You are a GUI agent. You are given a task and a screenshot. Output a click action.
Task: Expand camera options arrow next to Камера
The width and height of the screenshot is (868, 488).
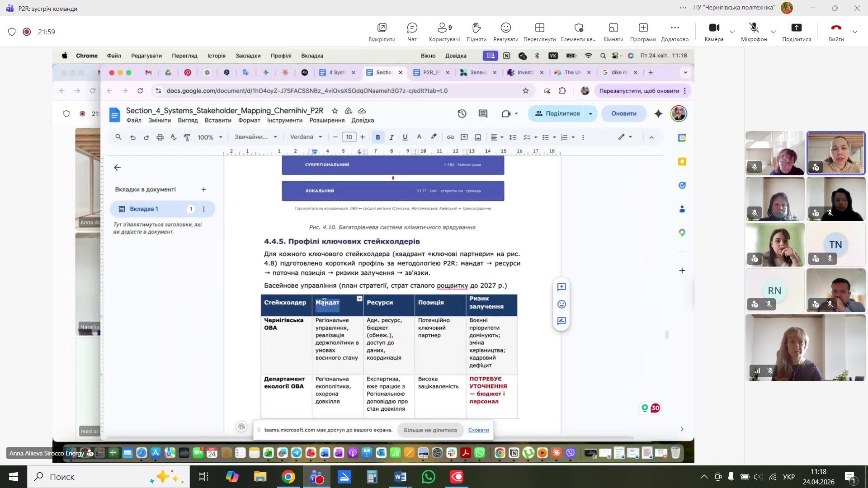pyautogui.click(x=732, y=32)
